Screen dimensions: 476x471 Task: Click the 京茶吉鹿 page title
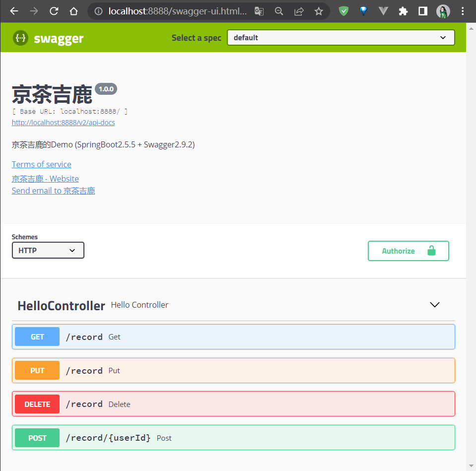(x=52, y=95)
